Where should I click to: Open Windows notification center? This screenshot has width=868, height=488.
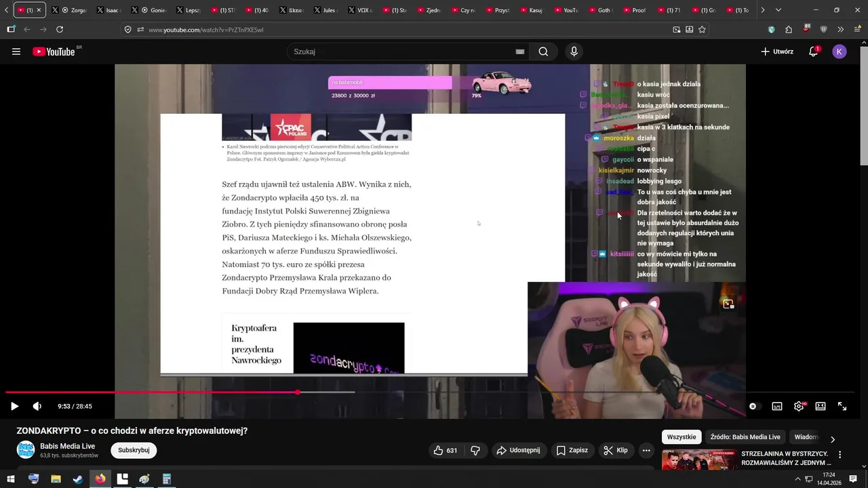click(853, 479)
